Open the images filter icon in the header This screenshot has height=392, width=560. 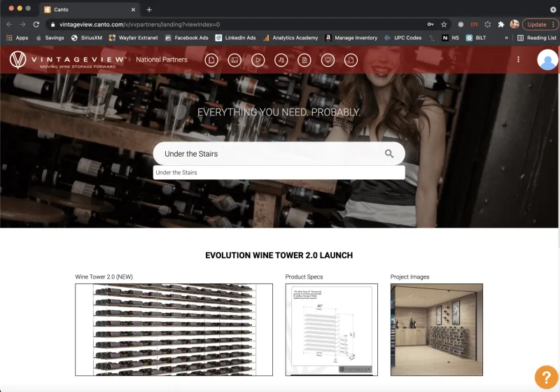point(234,60)
